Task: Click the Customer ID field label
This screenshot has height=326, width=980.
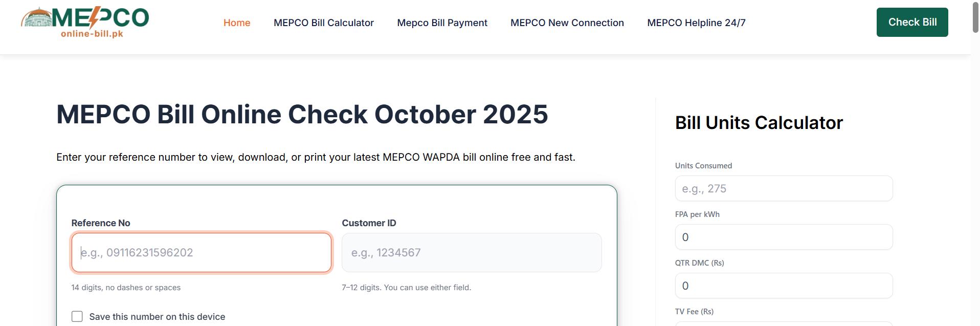Action: tap(369, 223)
